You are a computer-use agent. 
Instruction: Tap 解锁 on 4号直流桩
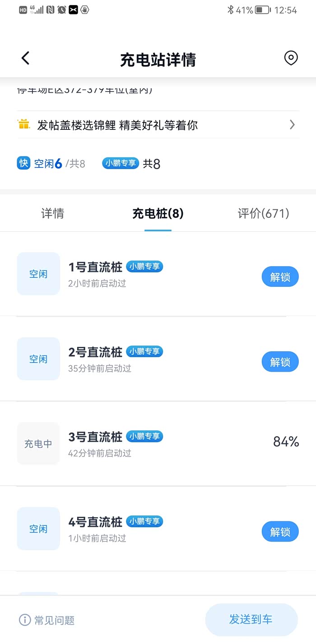tap(280, 532)
